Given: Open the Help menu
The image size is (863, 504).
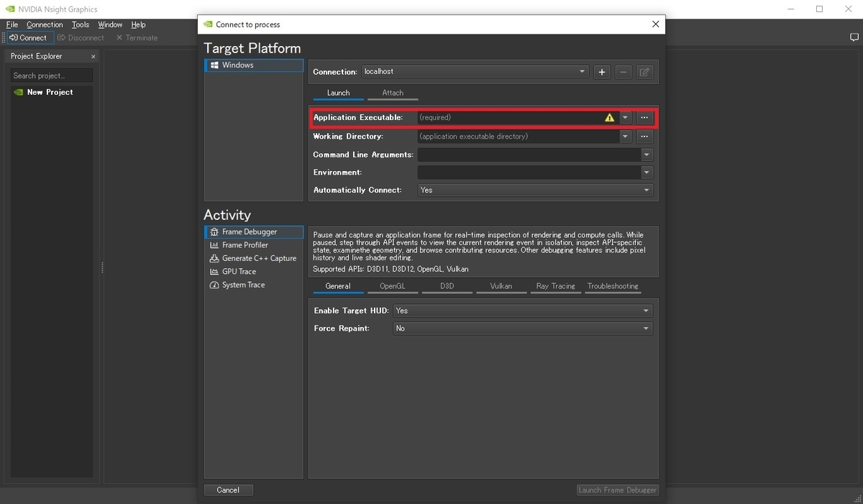Looking at the screenshot, I should pyautogui.click(x=138, y=24).
